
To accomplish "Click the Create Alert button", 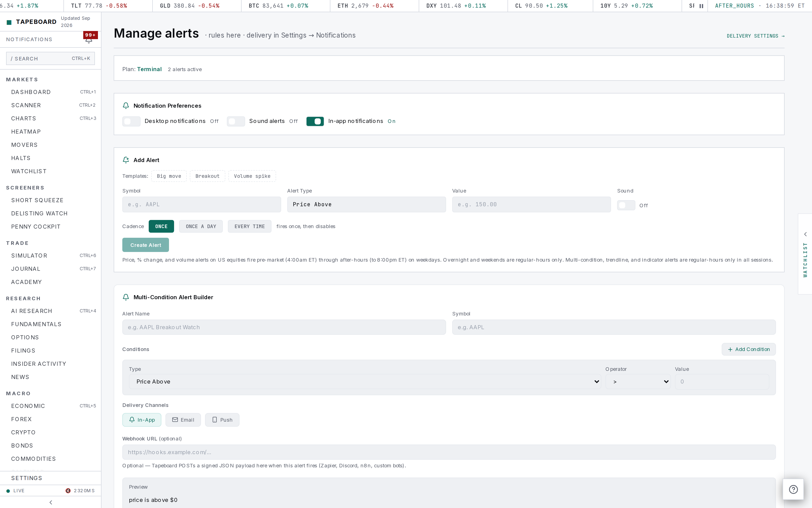I will click(146, 245).
